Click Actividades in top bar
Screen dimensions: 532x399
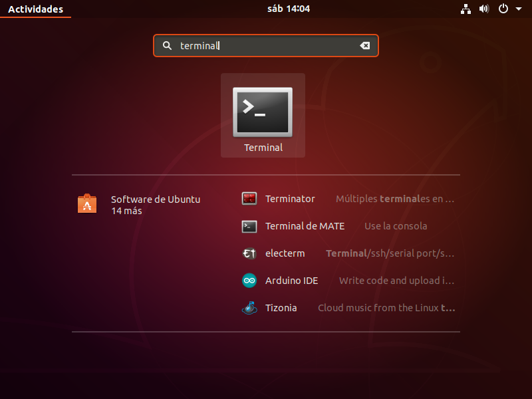(x=36, y=9)
